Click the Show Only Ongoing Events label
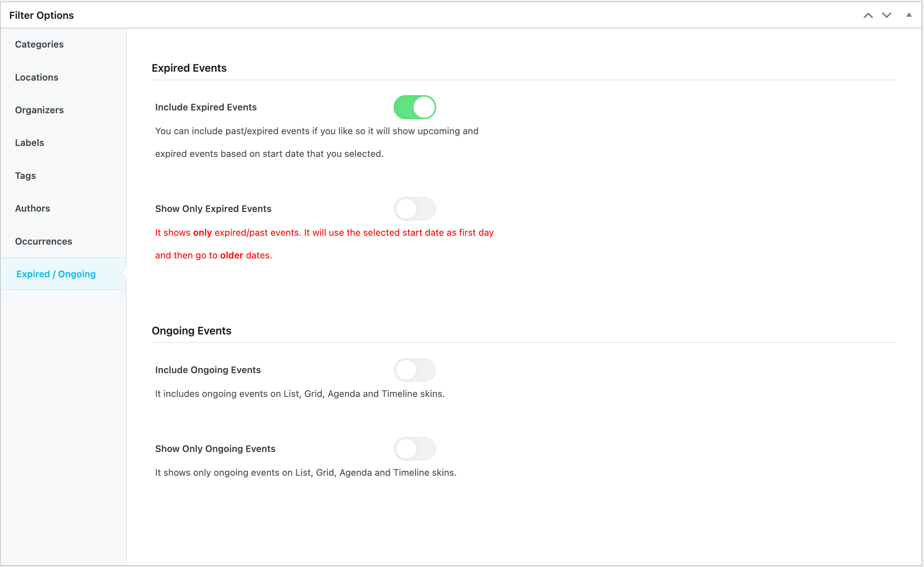 [215, 449]
